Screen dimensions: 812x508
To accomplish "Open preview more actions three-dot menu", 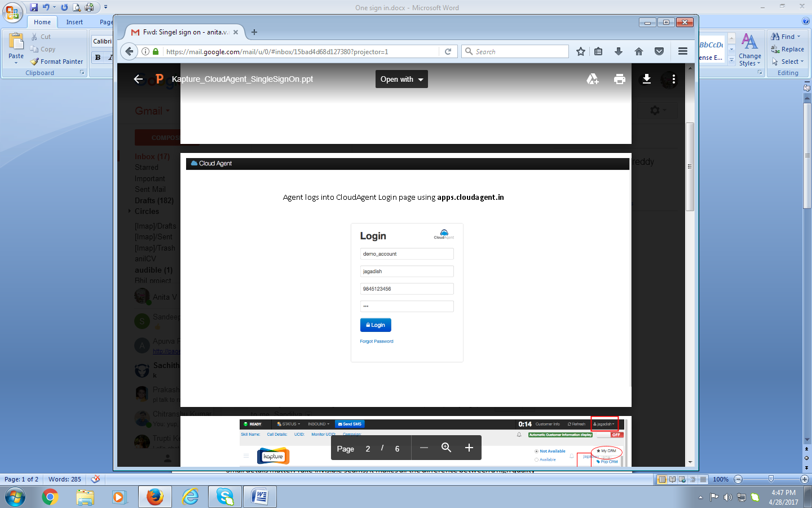I will 674,79.
